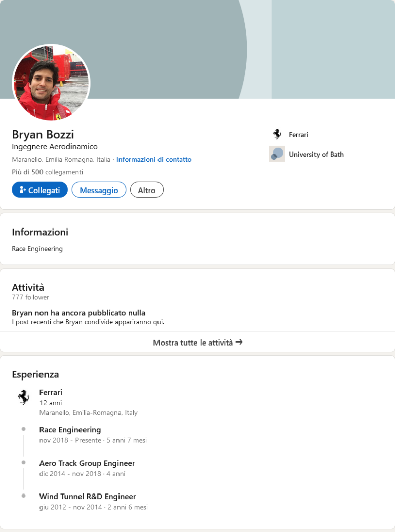Click the Attività section heading
395x532 pixels.
[28, 287]
